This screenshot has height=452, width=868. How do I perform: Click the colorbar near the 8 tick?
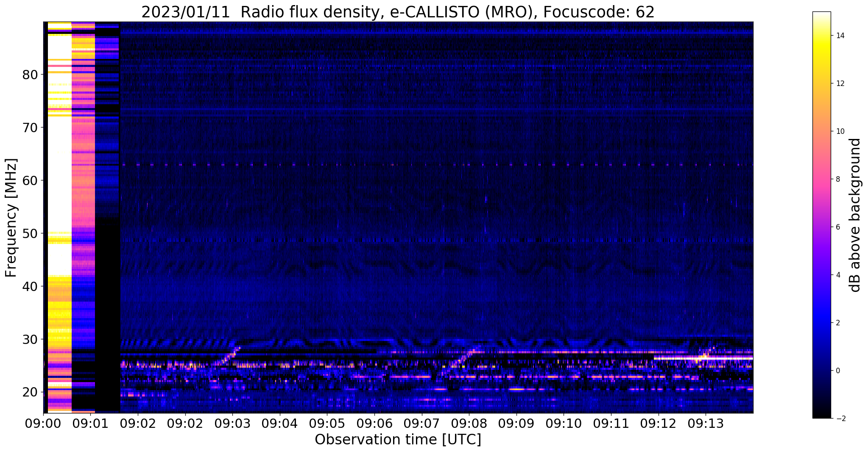pyautogui.click(x=821, y=179)
